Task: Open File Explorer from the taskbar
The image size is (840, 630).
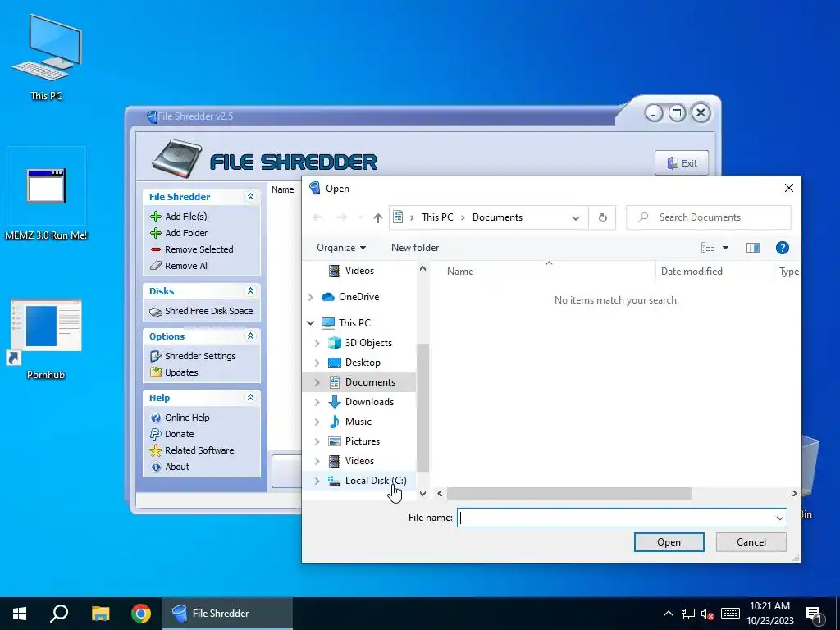Action: click(x=100, y=614)
